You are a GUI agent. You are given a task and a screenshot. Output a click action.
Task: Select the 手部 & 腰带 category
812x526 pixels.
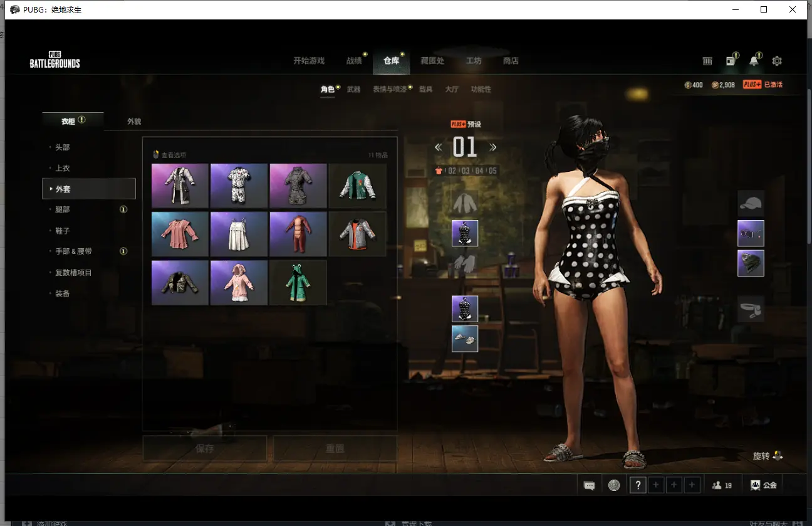pyautogui.click(x=73, y=251)
